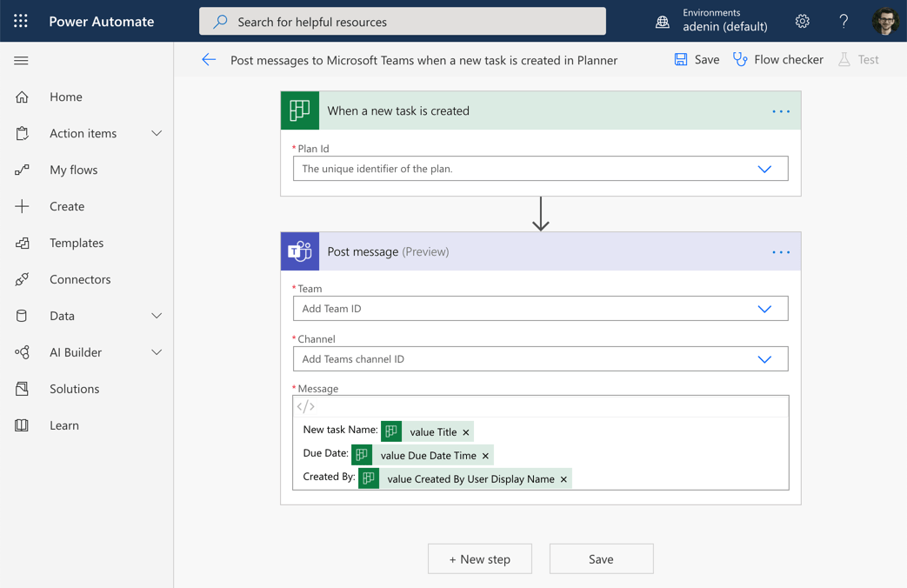Click the Power Automate title
Image resolution: width=907 pixels, height=588 pixels.
point(101,22)
